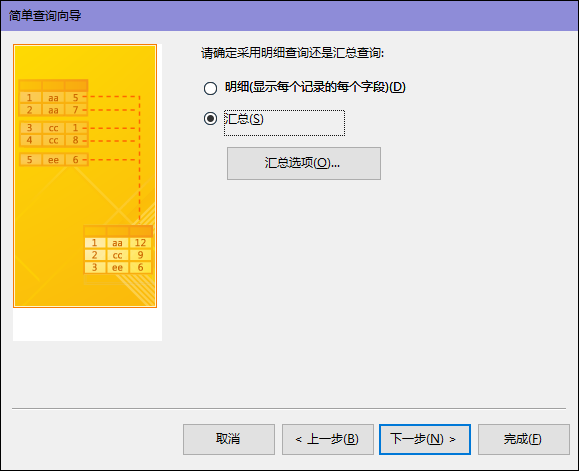579x471 pixels.
Task: Open the 汇总选项(O)... summary options
Action: click(304, 164)
